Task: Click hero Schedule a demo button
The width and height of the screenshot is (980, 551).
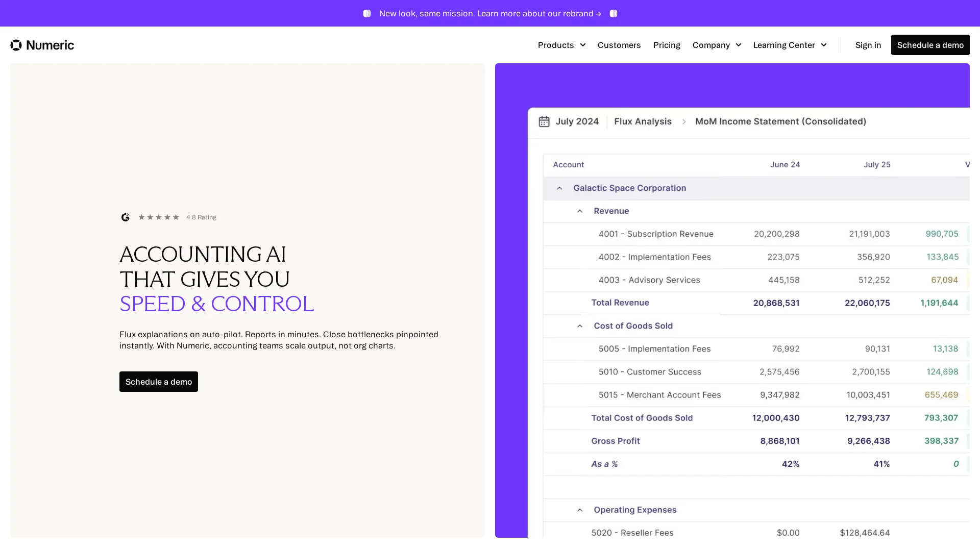Action: tap(159, 382)
